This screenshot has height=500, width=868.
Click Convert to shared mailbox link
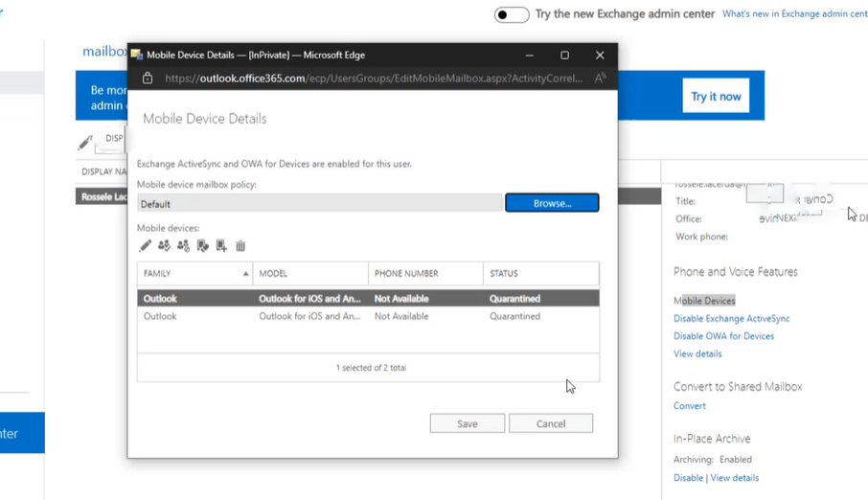point(689,406)
